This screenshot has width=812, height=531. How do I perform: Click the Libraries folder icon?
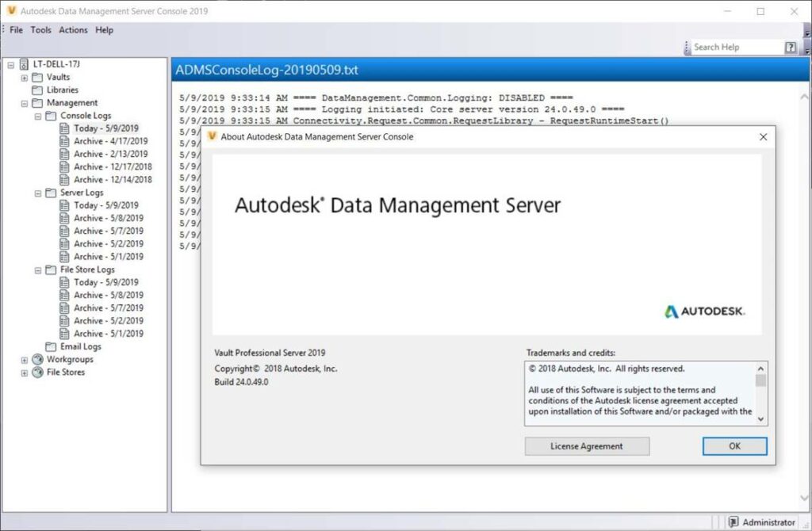(x=37, y=90)
